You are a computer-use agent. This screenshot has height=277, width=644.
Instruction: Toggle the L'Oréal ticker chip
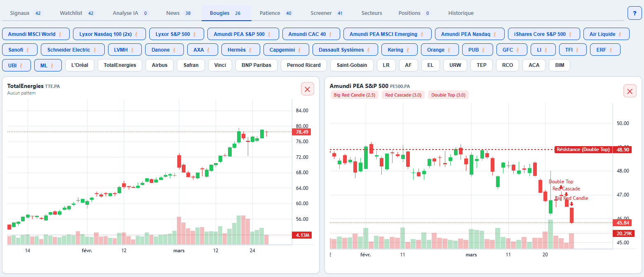point(80,65)
